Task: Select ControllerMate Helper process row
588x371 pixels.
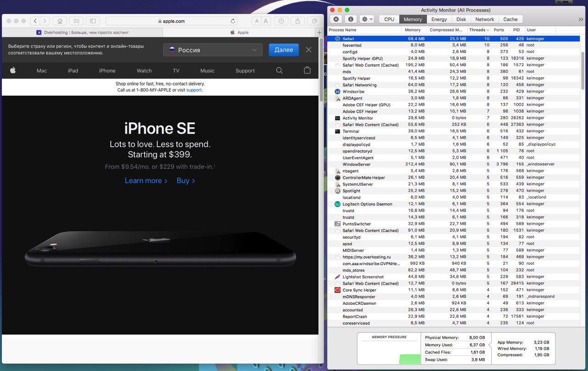Action: pos(454,177)
